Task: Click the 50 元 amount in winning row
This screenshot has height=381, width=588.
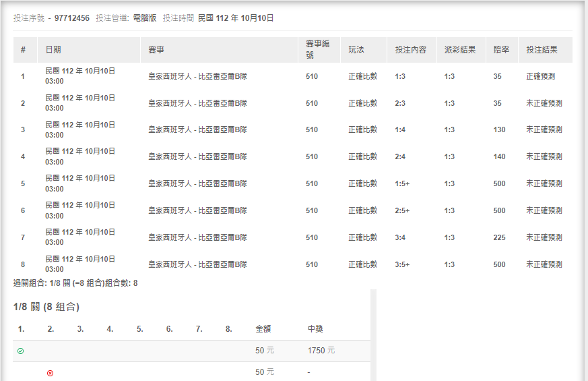Action: tap(265, 351)
